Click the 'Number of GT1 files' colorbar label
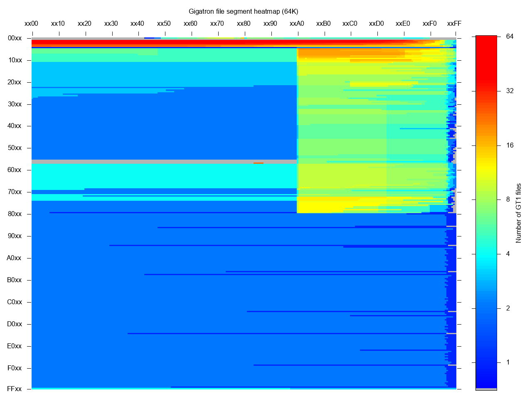The image size is (532, 399). point(518,213)
